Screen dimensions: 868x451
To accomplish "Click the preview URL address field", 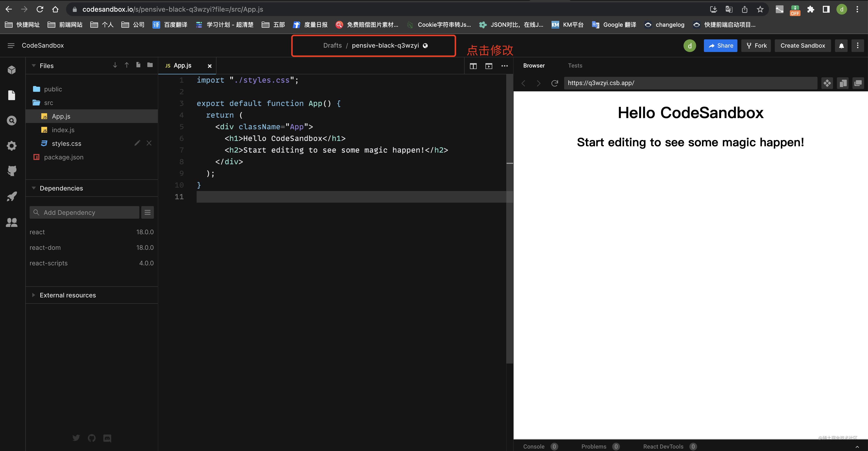I will [690, 83].
